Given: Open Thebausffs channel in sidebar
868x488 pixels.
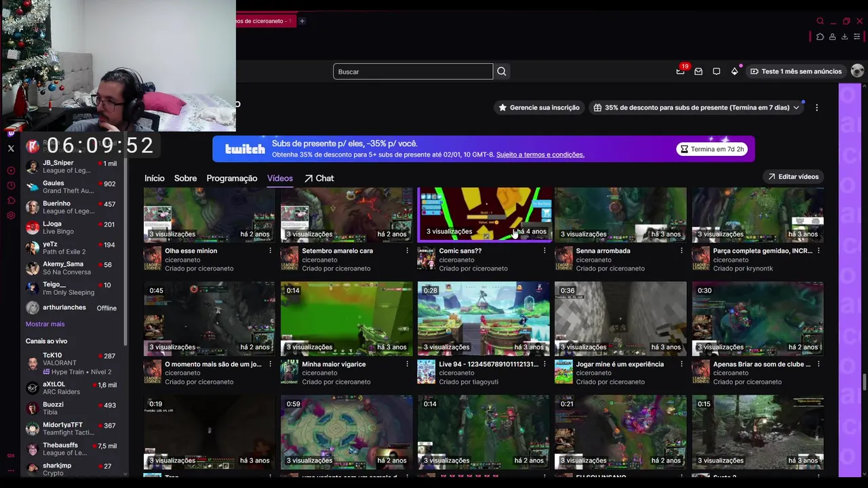Looking at the screenshot, I should (71, 449).
